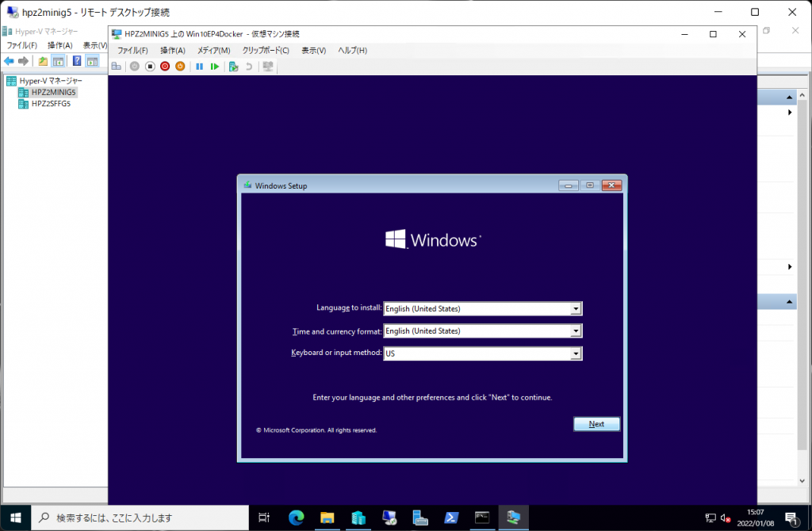Open network status tray icon

710,518
